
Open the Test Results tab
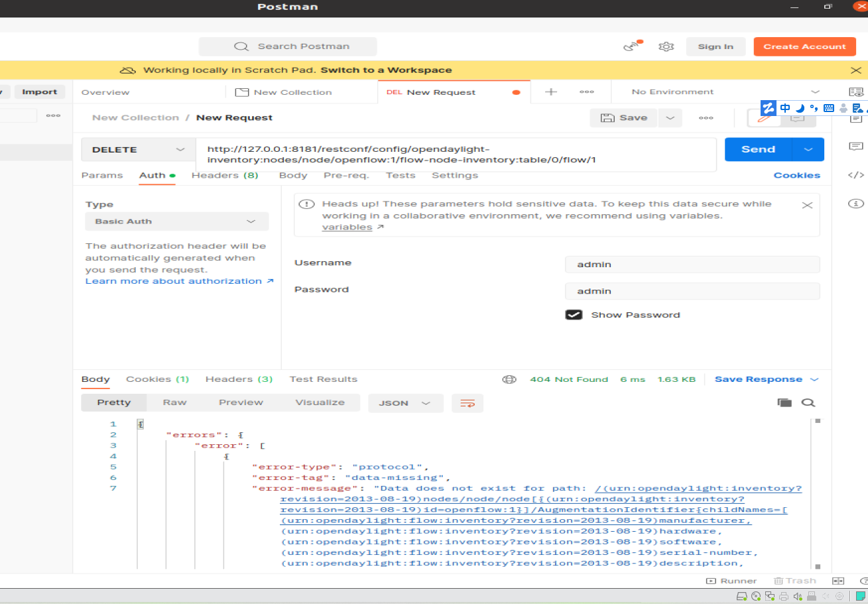[324, 379]
